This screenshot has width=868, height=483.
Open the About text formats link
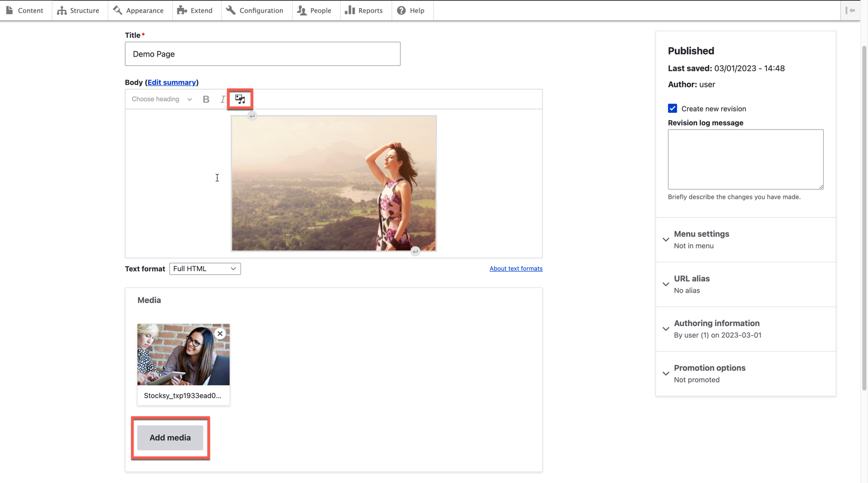coord(515,269)
